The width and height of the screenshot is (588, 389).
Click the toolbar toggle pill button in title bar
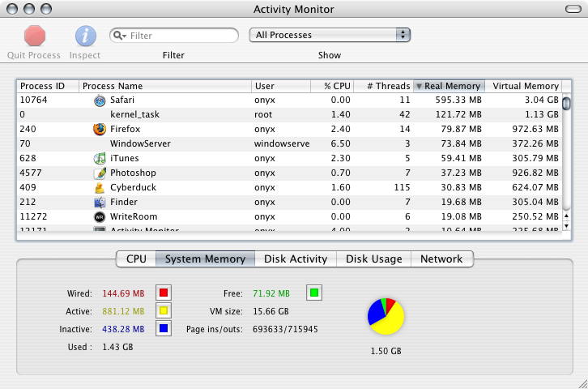point(573,9)
